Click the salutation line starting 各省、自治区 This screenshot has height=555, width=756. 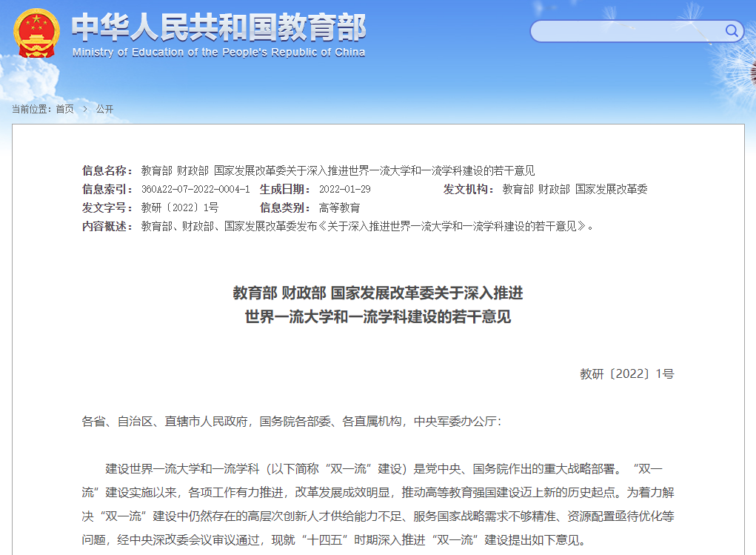pos(291,422)
